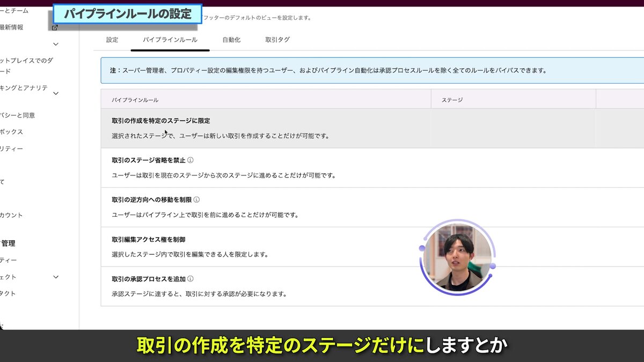The width and height of the screenshot is (644, 362).
Task: Open the 取引タグ tab
Action: tap(277, 39)
